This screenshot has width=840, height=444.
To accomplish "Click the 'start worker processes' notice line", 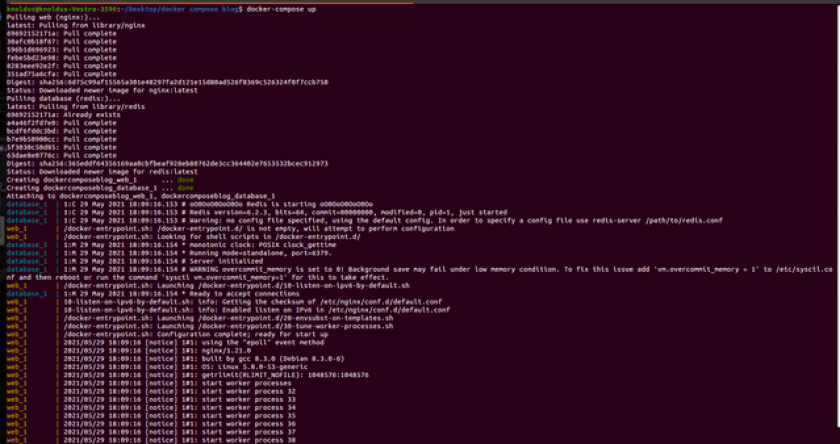I will [149, 383].
